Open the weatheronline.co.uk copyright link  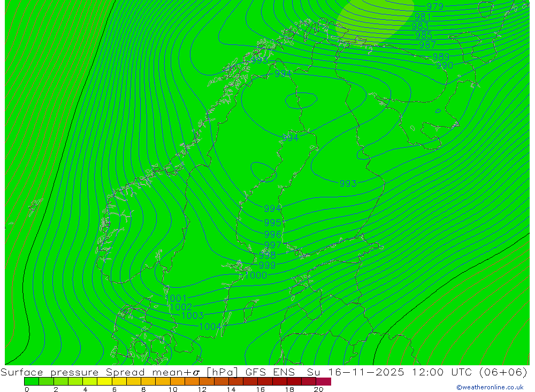tap(490, 387)
